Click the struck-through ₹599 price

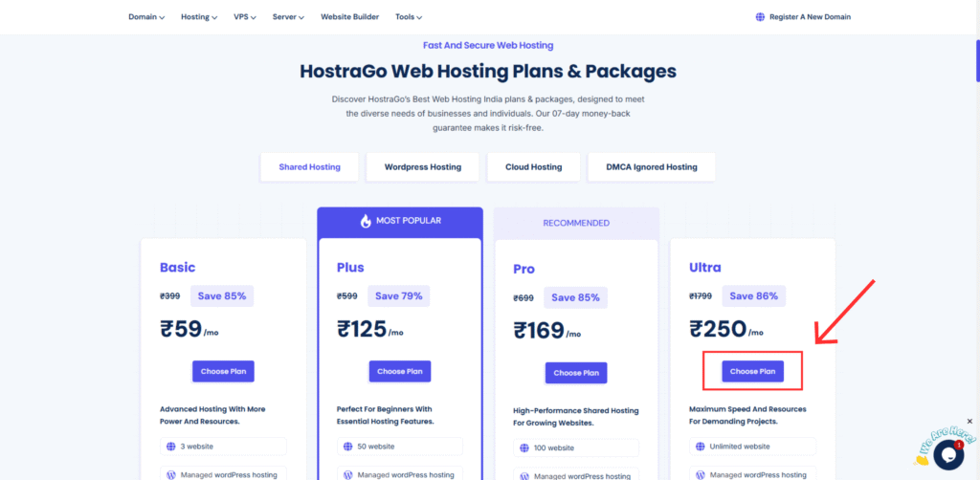[346, 295]
